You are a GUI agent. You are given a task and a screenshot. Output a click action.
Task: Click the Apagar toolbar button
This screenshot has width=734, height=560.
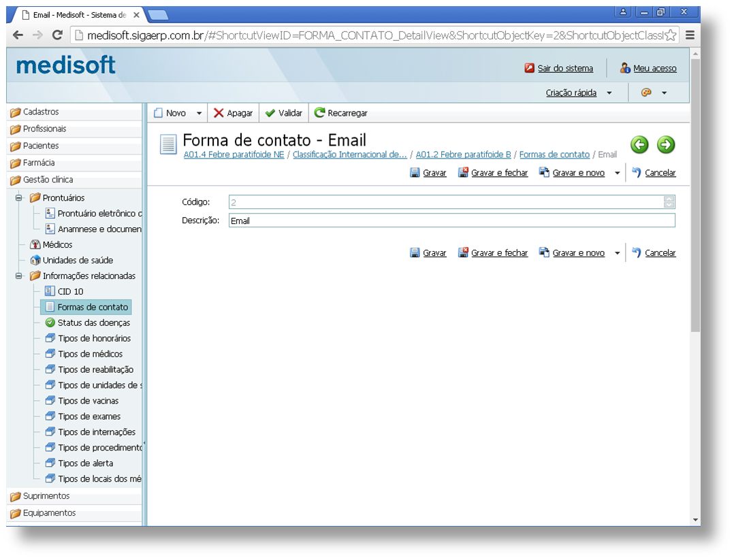pyautogui.click(x=233, y=113)
